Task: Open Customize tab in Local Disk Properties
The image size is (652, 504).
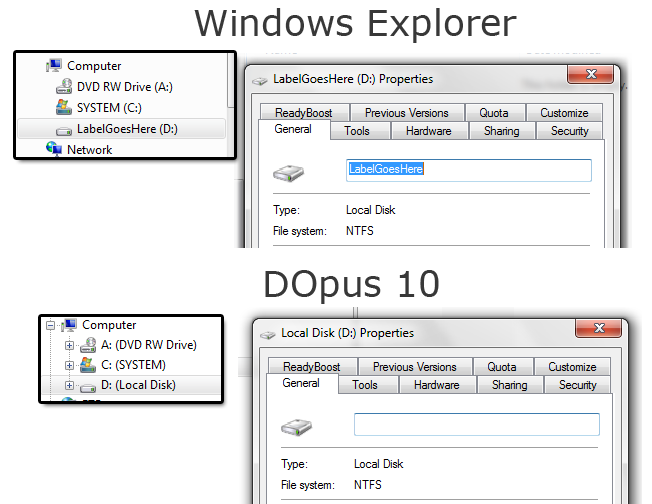Action: (x=572, y=366)
